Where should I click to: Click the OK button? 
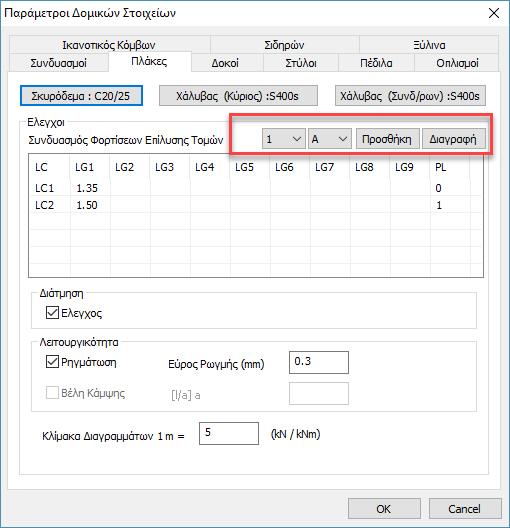coord(384,508)
